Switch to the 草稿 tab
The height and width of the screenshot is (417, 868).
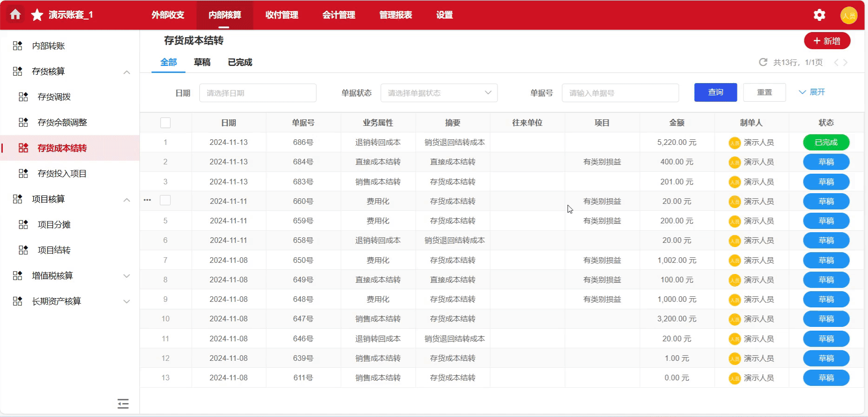202,62
